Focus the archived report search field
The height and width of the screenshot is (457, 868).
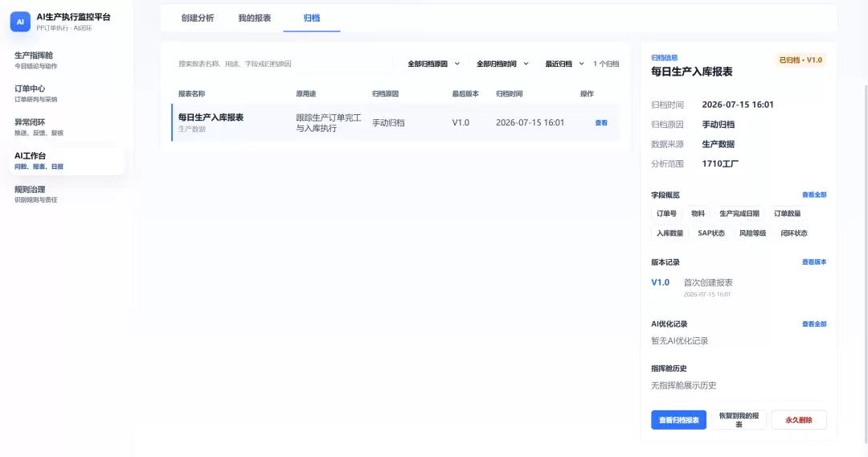point(281,64)
